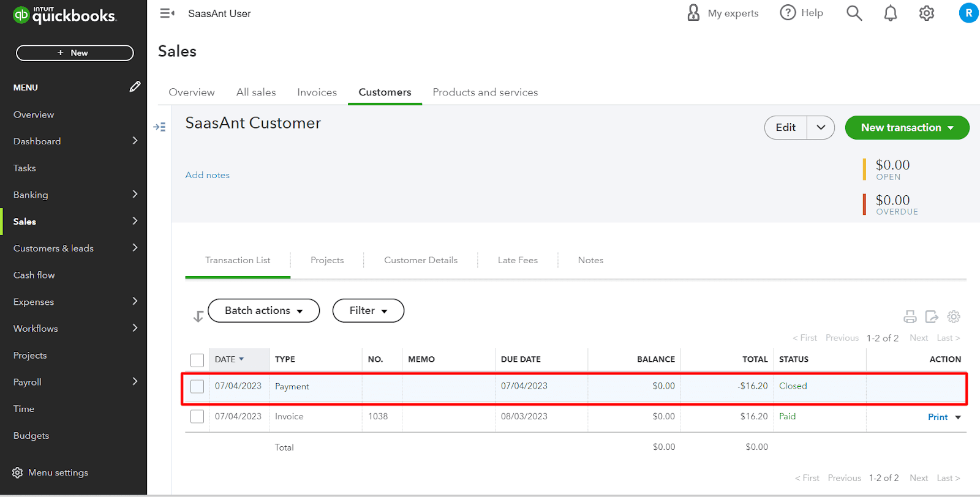Select the Payment row checkbox

197,386
